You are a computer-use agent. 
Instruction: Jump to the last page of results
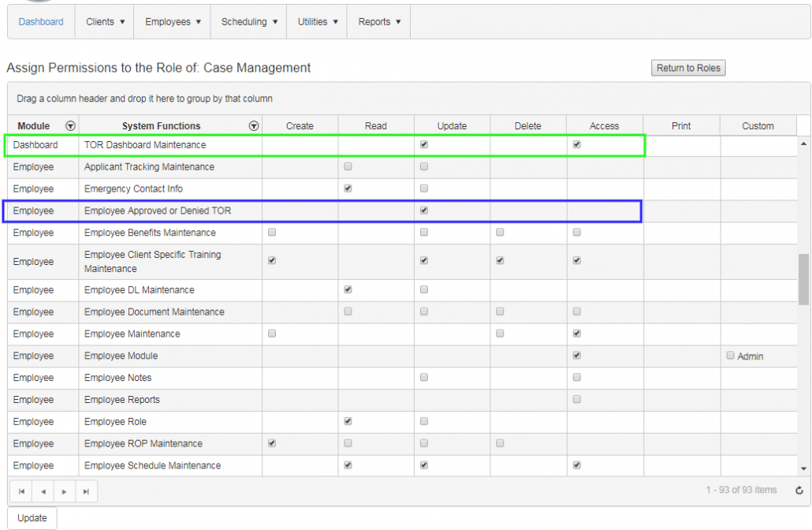[x=84, y=491]
